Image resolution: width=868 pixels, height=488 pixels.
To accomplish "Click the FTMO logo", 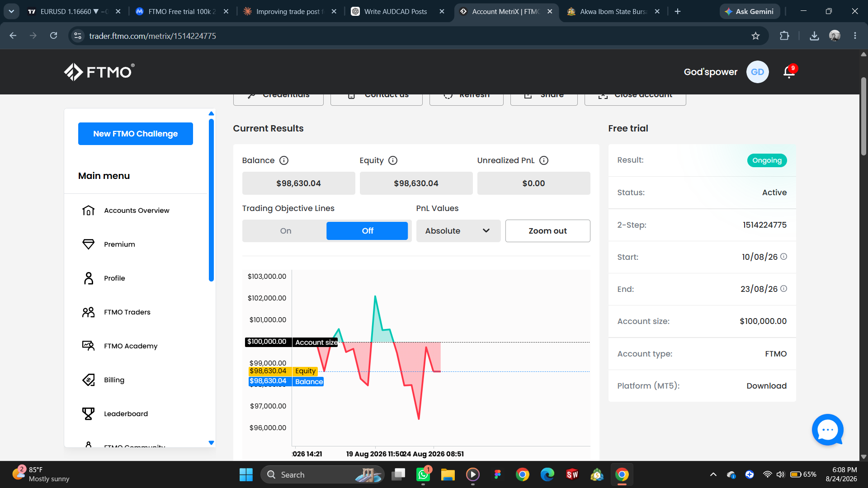I will pos(99,72).
